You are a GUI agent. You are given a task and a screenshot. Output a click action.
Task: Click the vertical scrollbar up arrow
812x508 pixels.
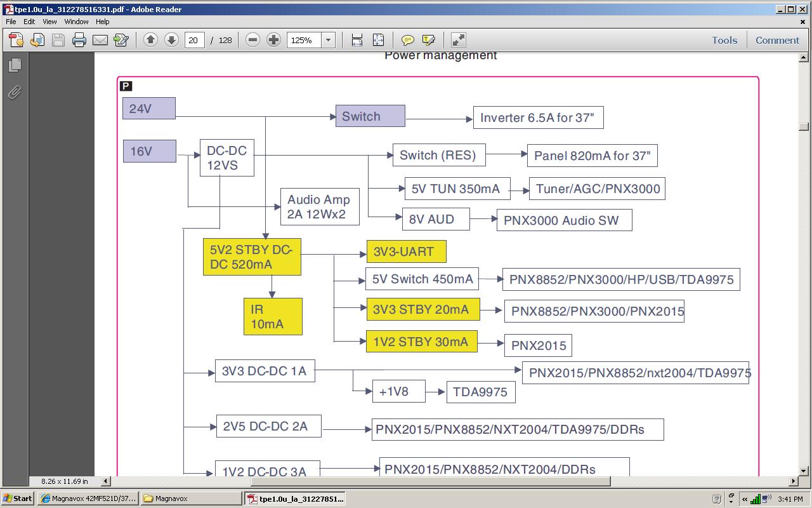pos(804,58)
